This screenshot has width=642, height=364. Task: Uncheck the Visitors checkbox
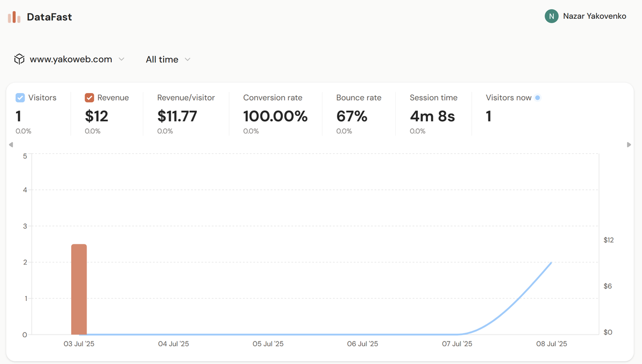[20, 97]
